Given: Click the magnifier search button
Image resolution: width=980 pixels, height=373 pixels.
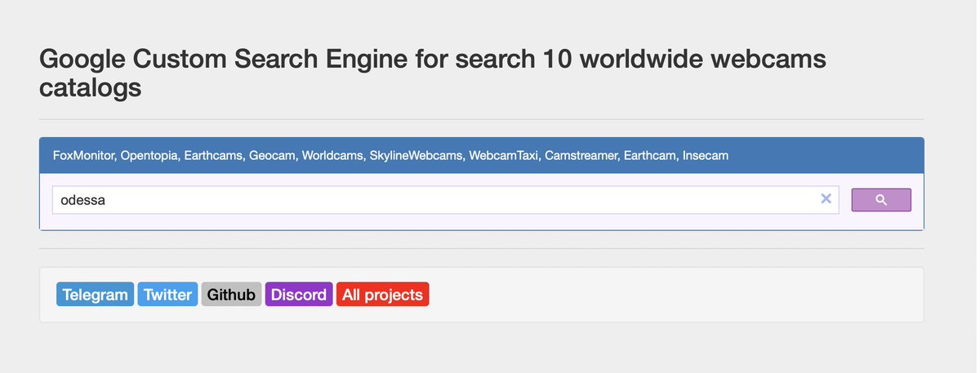Looking at the screenshot, I should 881,200.
